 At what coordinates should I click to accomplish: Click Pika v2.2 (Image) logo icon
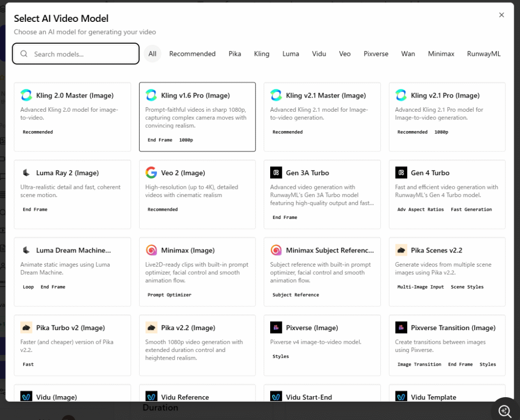click(151, 328)
